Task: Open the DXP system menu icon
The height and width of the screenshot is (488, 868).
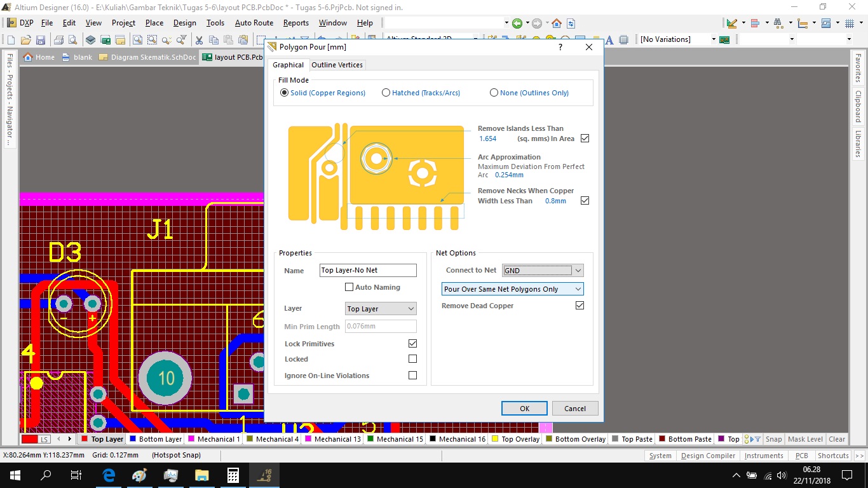Action: (x=11, y=23)
